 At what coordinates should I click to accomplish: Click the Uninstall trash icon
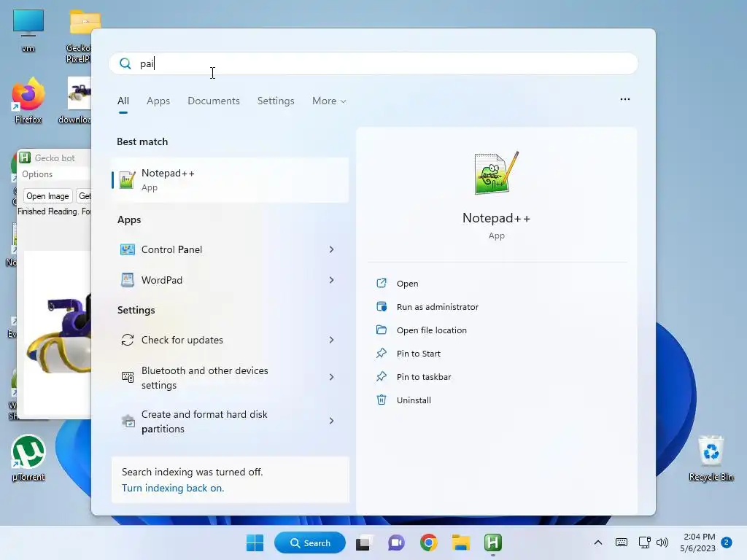(381, 400)
